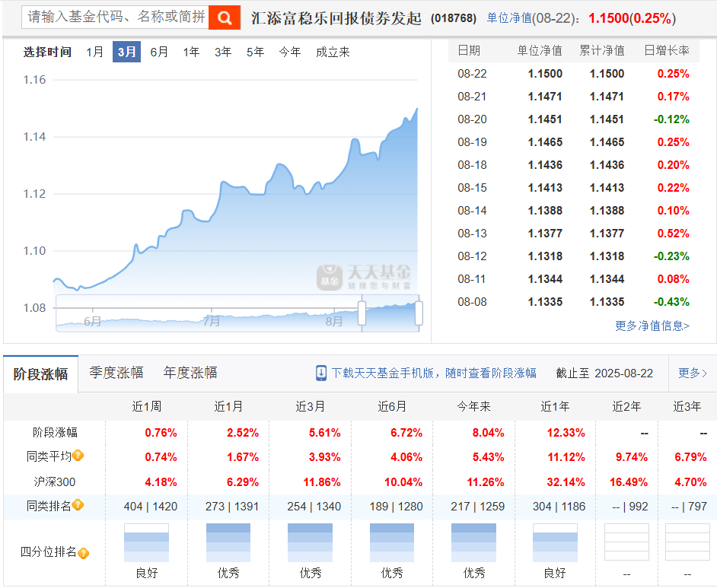Open the 更多 link with chevron
Image resolution: width=717 pixels, height=588 pixels.
693,373
